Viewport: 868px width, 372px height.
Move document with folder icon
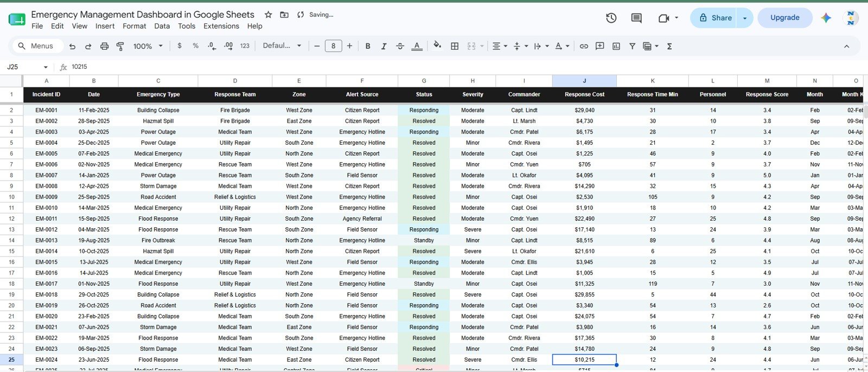(x=284, y=15)
